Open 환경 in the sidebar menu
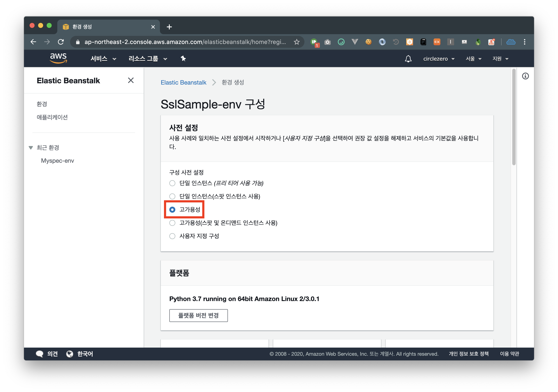 click(42, 104)
